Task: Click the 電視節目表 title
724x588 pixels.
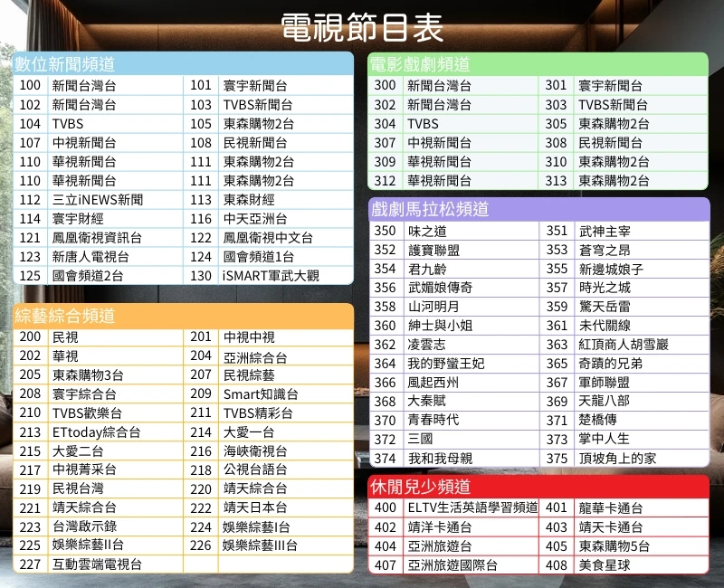Action: point(362,27)
